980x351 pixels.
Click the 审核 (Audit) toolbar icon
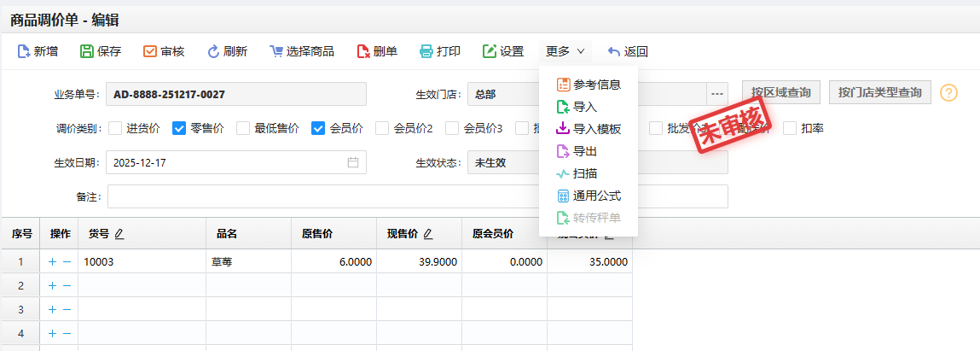coord(150,51)
